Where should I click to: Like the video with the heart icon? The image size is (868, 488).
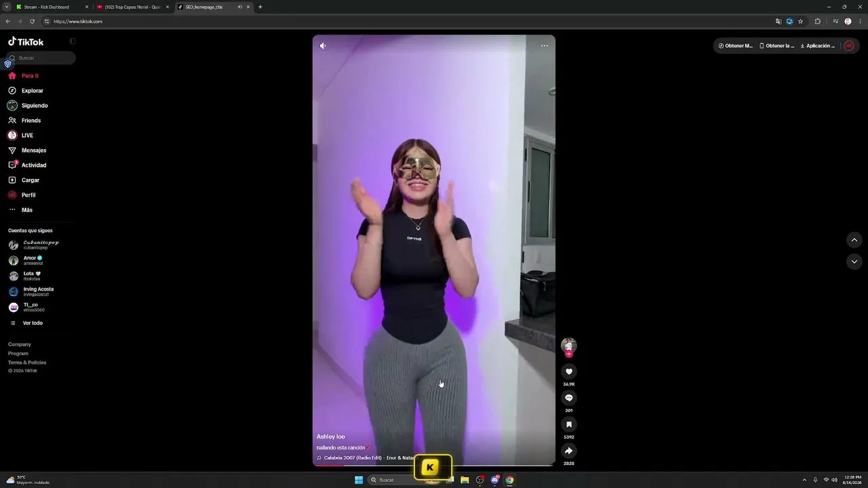click(569, 371)
